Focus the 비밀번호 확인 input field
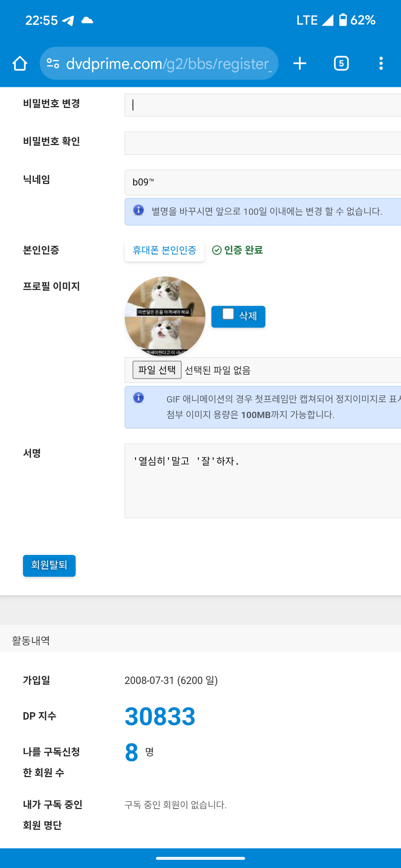Image resolution: width=401 pixels, height=868 pixels. pyautogui.click(x=262, y=143)
